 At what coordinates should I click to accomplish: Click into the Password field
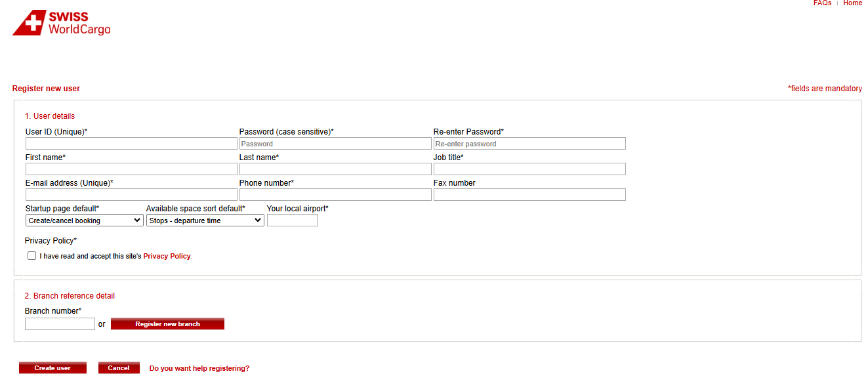tap(335, 144)
